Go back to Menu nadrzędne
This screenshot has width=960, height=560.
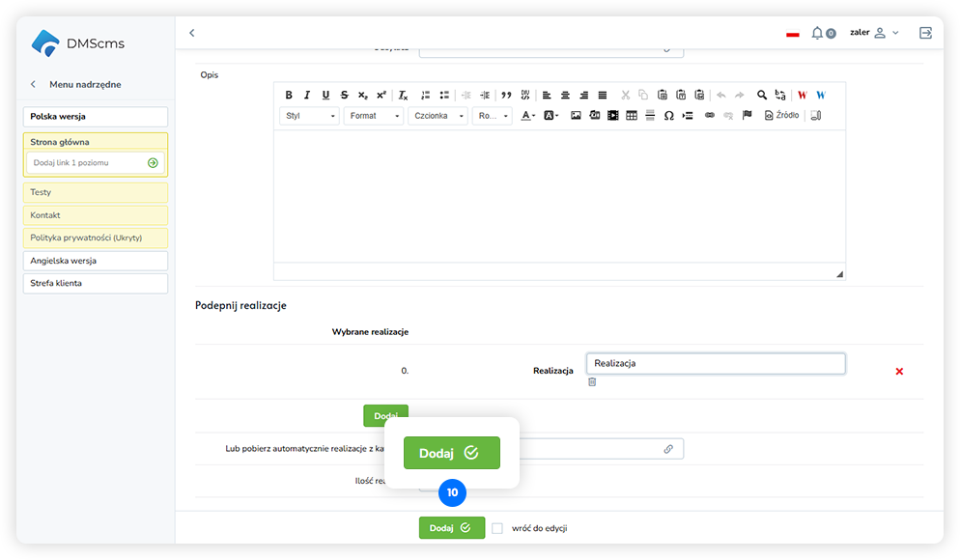(34, 85)
